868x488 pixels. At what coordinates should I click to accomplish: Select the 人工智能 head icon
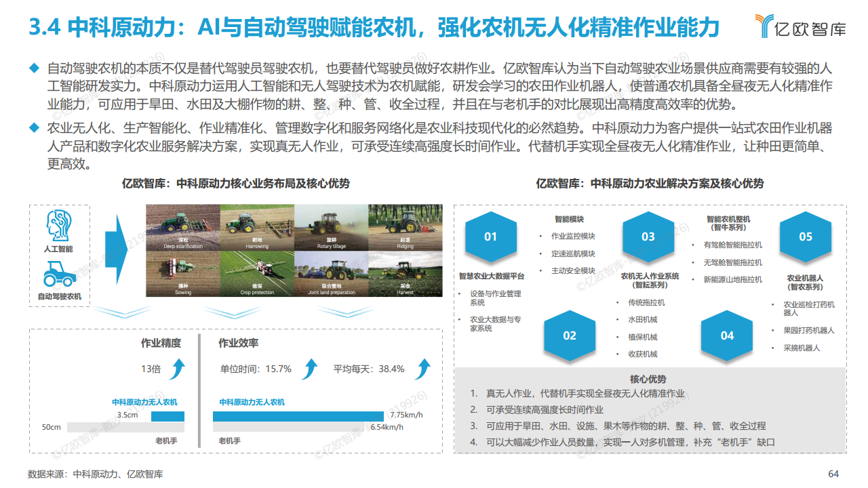[x=59, y=226]
